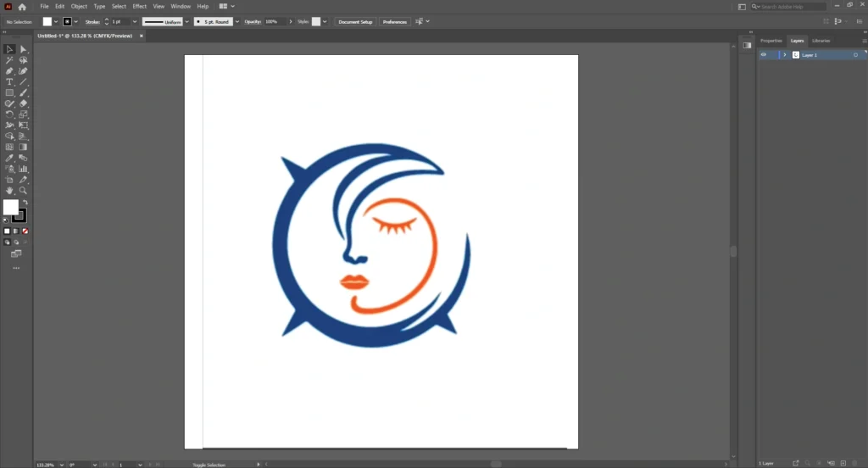Open the File menu
This screenshot has height=468, width=868.
coord(44,7)
